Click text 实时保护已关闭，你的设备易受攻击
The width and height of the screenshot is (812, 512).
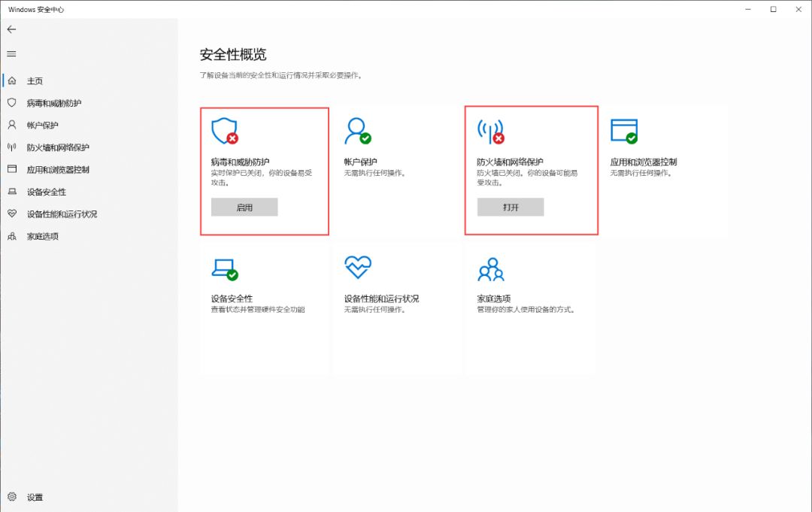click(262, 177)
